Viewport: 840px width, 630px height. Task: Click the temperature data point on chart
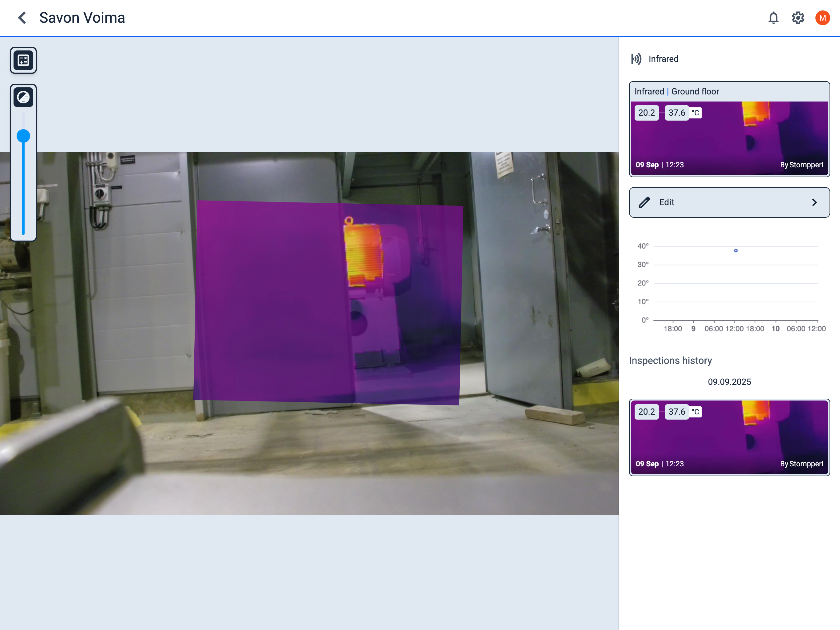click(735, 250)
